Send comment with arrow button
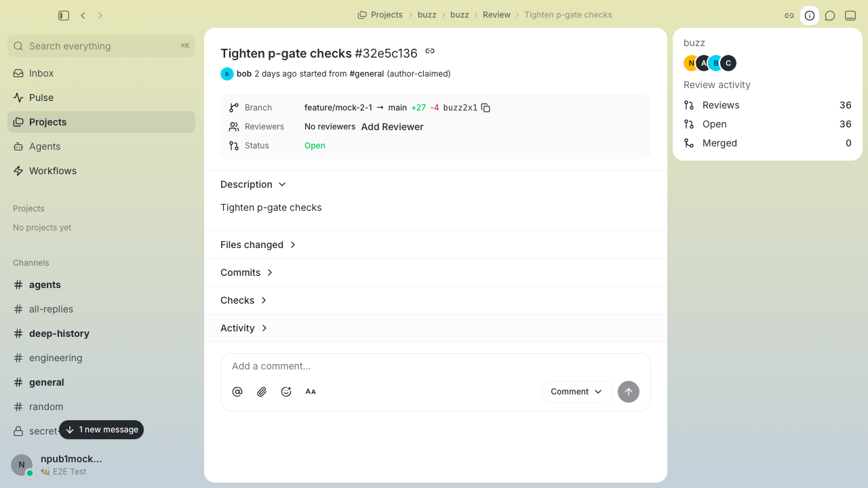The width and height of the screenshot is (868, 488). point(629,392)
